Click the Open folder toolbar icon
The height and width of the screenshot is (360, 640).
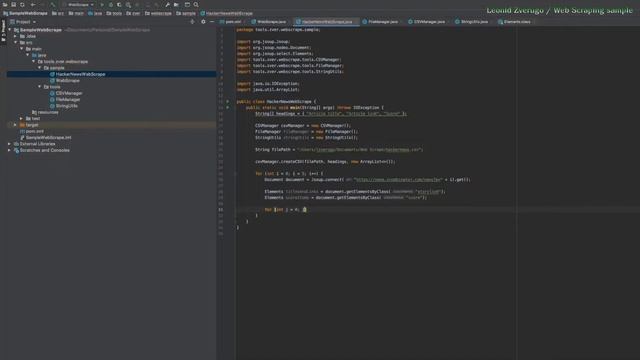pos(5,5)
